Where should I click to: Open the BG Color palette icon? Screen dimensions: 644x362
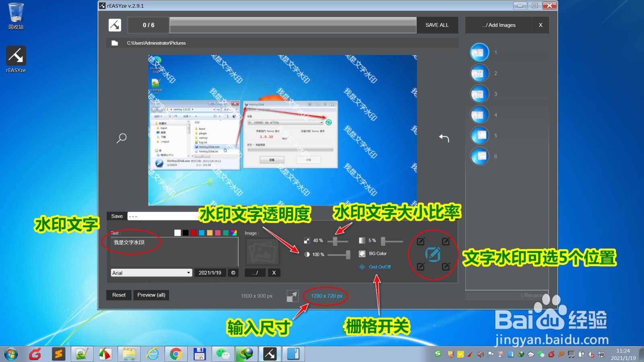click(x=362, y=254)
